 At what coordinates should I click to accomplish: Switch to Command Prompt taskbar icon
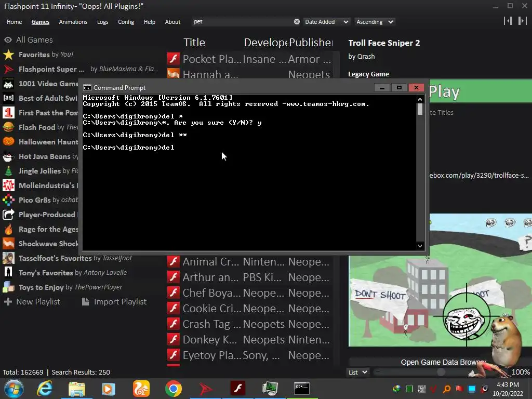302,388
